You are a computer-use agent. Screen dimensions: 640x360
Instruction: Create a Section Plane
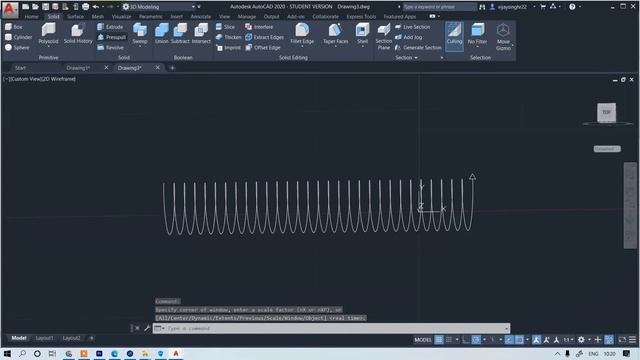tap(384, 37)
